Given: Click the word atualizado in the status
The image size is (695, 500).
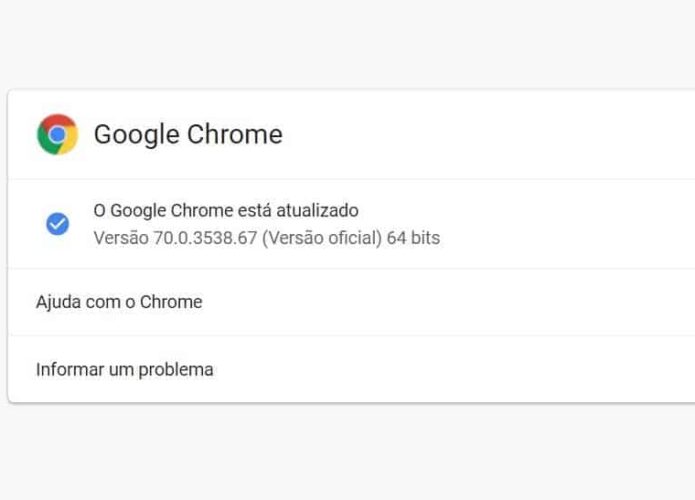Looking at the screenshot, I should 317,211.
